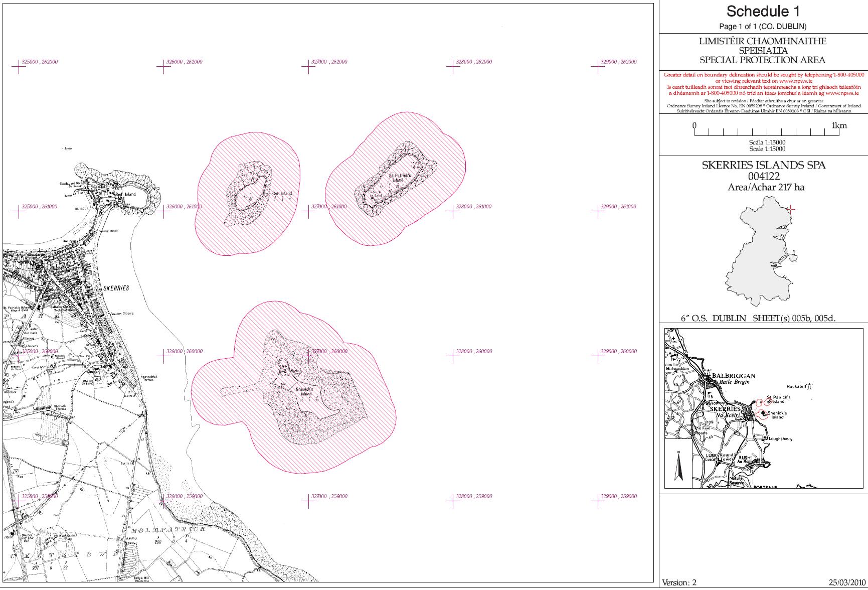
Task: Click "Loughshinny" on the inset map
Action: tap(780, 439)
